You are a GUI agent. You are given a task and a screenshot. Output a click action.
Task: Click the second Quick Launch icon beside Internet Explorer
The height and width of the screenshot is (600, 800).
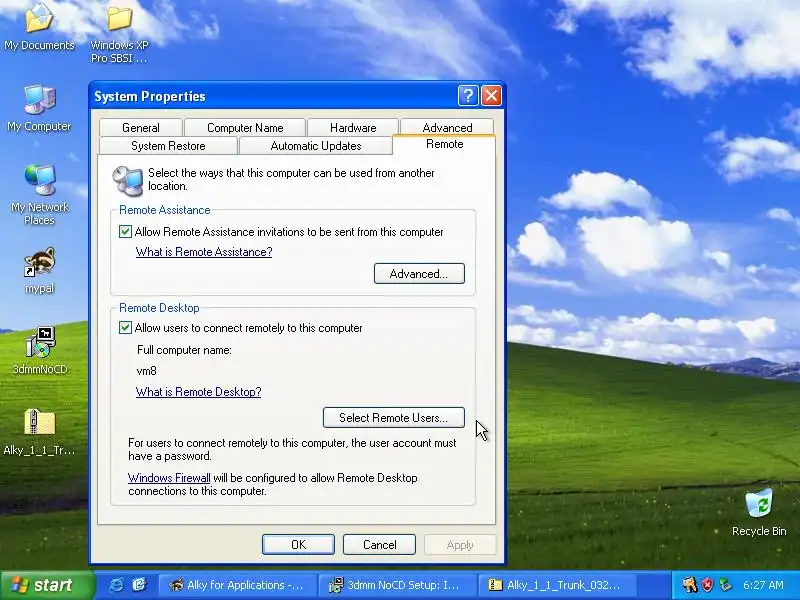[x=139, y=585]
